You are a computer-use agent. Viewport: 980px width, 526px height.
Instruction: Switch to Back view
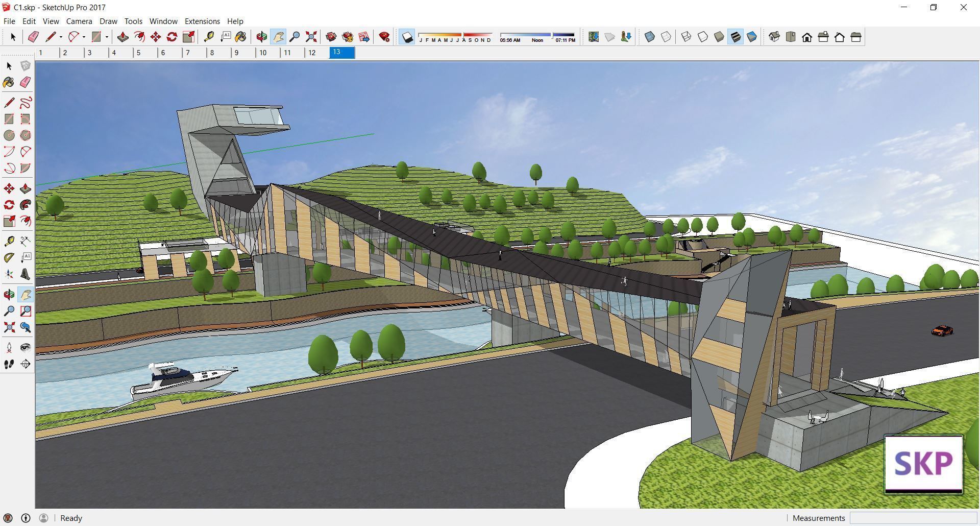coord(840,37)
